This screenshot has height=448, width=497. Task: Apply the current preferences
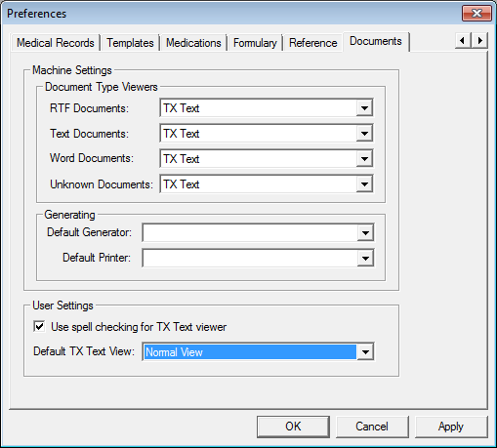coord(451,427)
